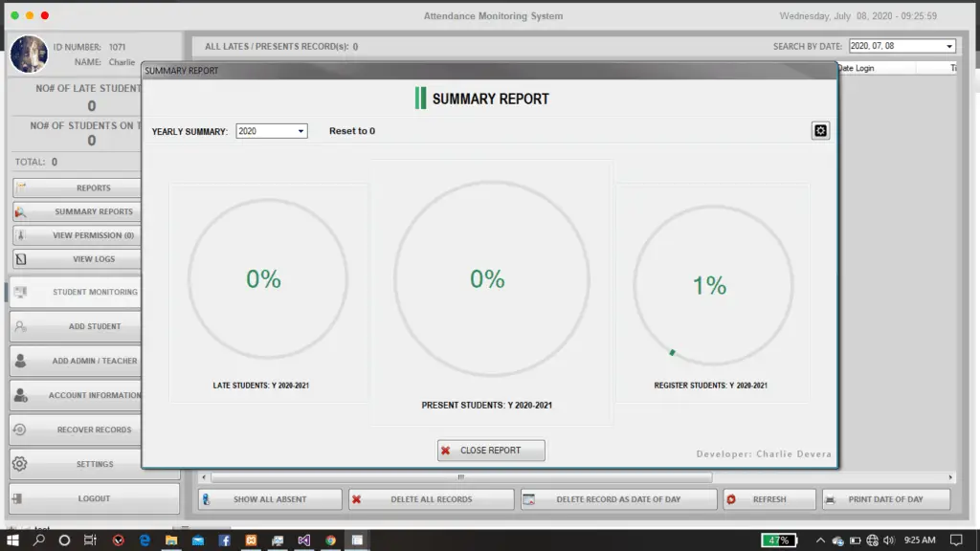This screenshot has height=551, width=980.
Task: Launch Chrome from the taskbar
Action: pyautogui.click(x=329, y=540)
